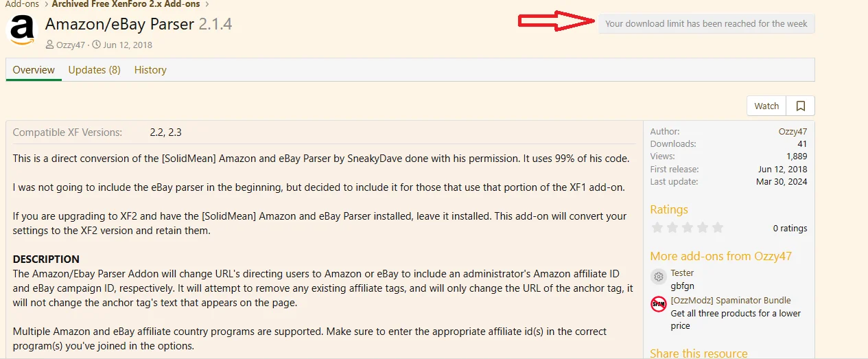Viewport: 868px width, 359px height.
Task: Click the clock icon next to Jun 12, 2018
Action: pyautogui.click(x=97, y=45)
